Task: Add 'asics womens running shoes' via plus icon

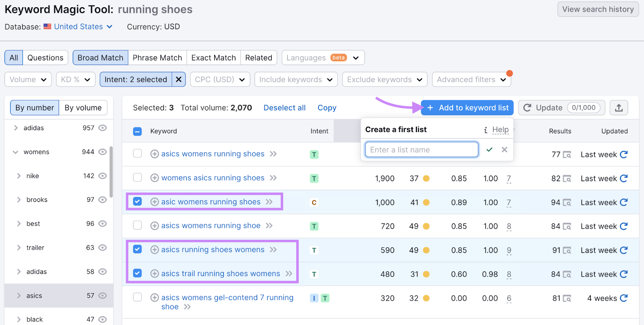Action: coord(155,154)
